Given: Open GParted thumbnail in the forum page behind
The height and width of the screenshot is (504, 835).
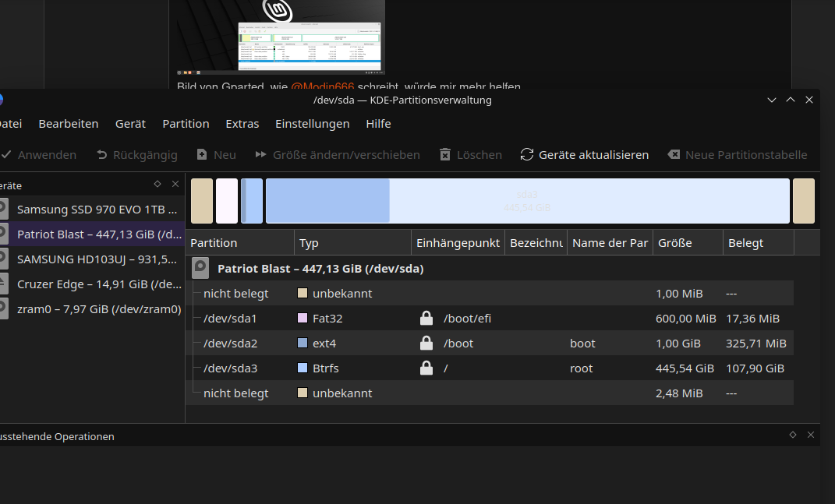Looking at the screenshot, I should pyautogui.click(x=281, y=37).
